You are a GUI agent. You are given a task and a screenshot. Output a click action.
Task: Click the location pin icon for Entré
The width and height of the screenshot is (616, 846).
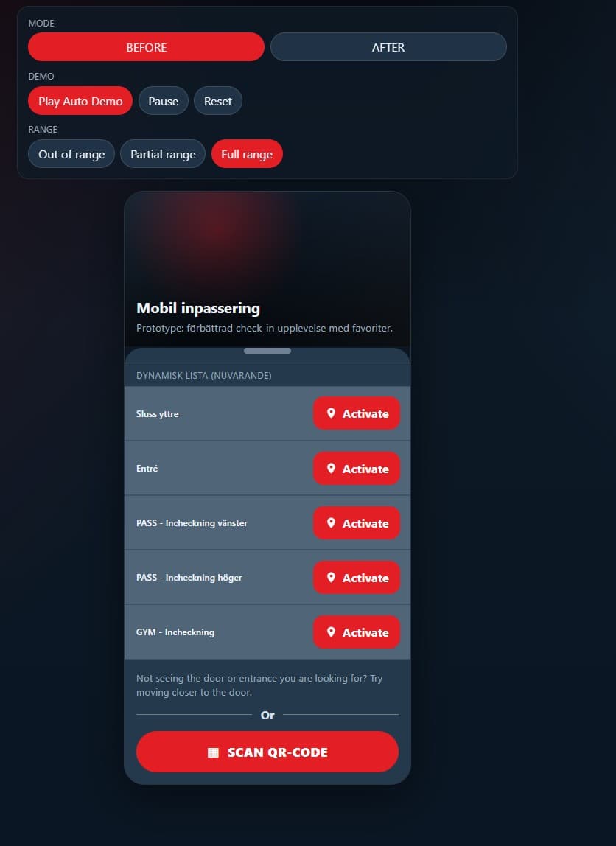pos(331,469)
